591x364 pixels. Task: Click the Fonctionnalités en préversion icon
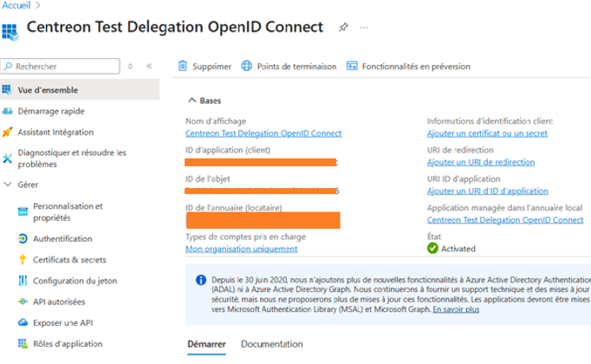pos(352,66)
